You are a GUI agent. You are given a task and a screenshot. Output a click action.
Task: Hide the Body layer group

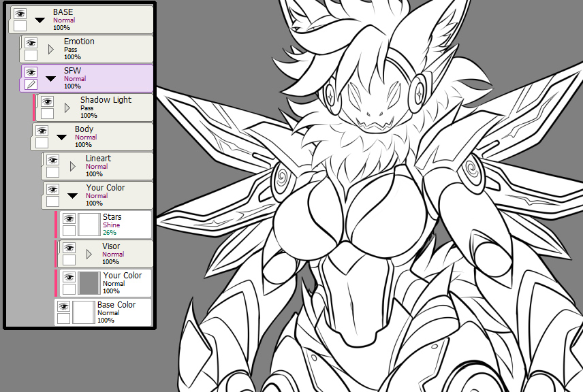coord(42,131)
